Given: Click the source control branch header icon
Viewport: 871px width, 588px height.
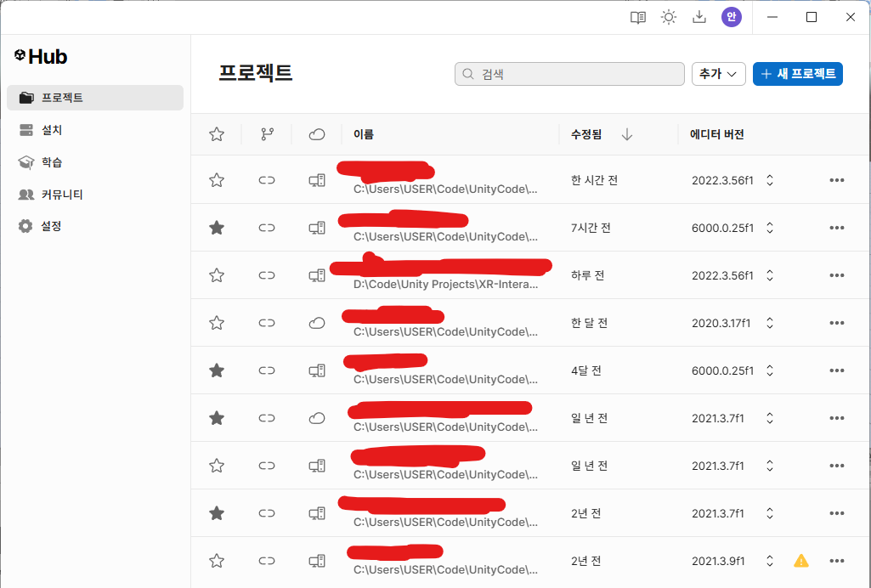Looking at the screenshot, I should tap(267, 134).
